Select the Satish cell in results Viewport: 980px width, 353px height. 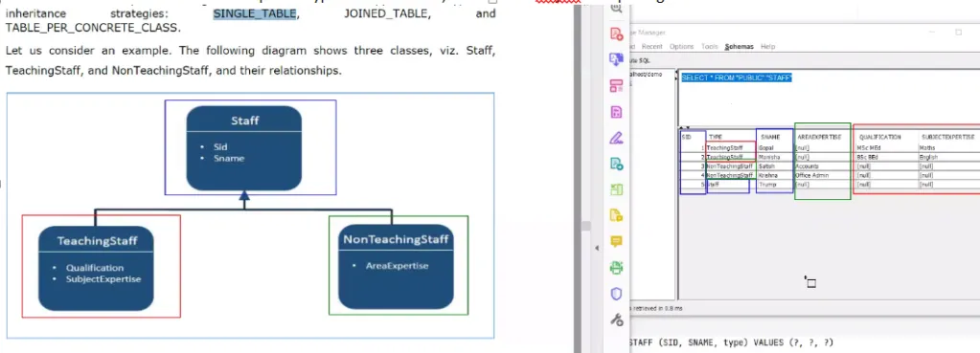766,166
